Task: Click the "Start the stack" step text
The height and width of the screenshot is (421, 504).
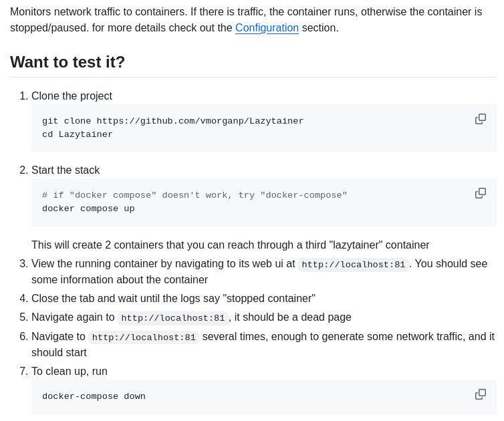Action: [x=66, y=170]
